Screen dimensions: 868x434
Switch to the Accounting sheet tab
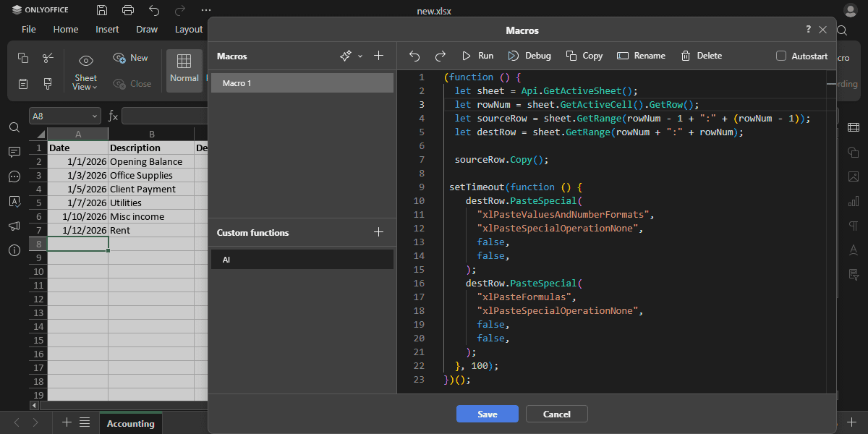130,423
